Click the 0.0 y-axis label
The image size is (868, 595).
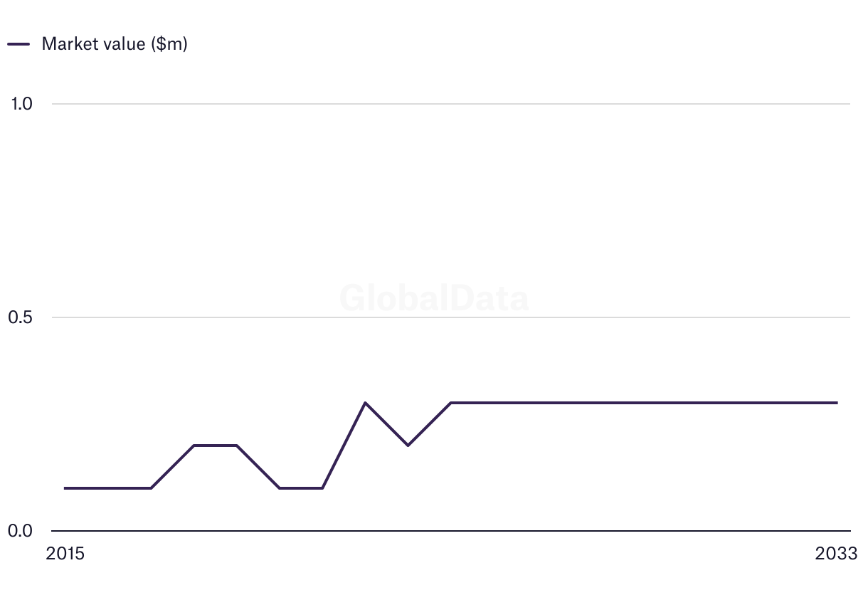tap(21, 531)
